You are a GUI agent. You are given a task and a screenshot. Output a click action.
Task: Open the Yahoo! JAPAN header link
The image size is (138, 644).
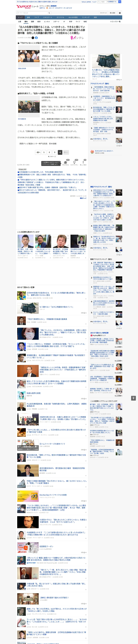(x=86, y=2)
